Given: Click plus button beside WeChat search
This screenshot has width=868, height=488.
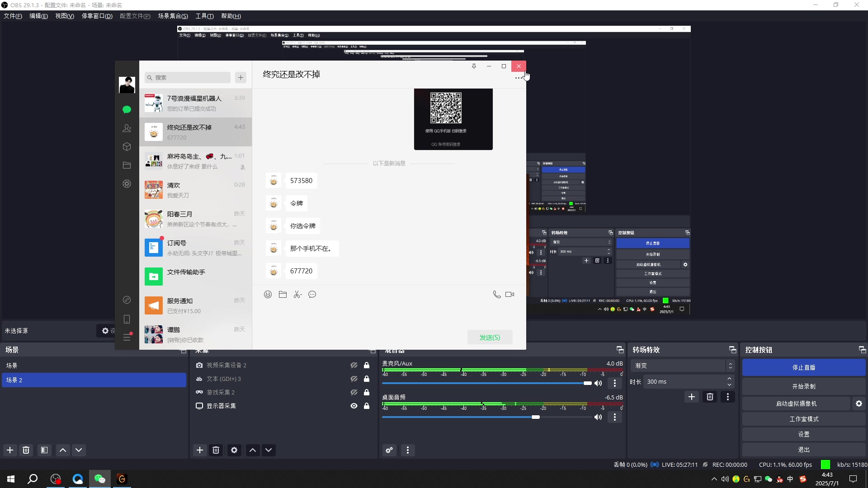Looking at the screenshot, I should [241, 78].
